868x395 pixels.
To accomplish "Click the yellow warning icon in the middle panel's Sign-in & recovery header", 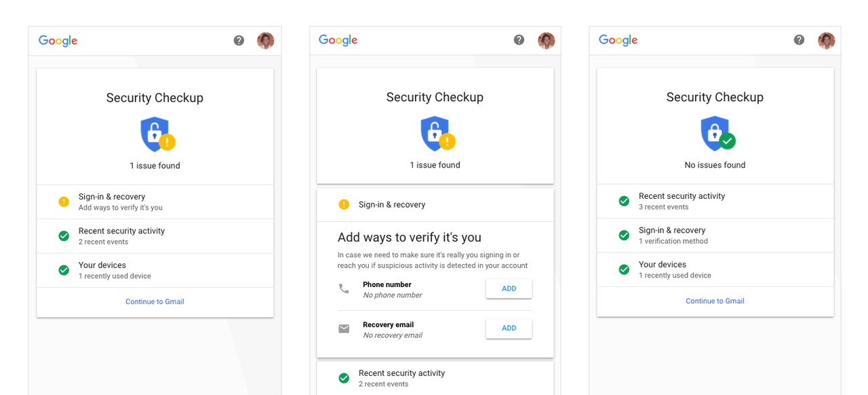I will [x=344, y=204].
